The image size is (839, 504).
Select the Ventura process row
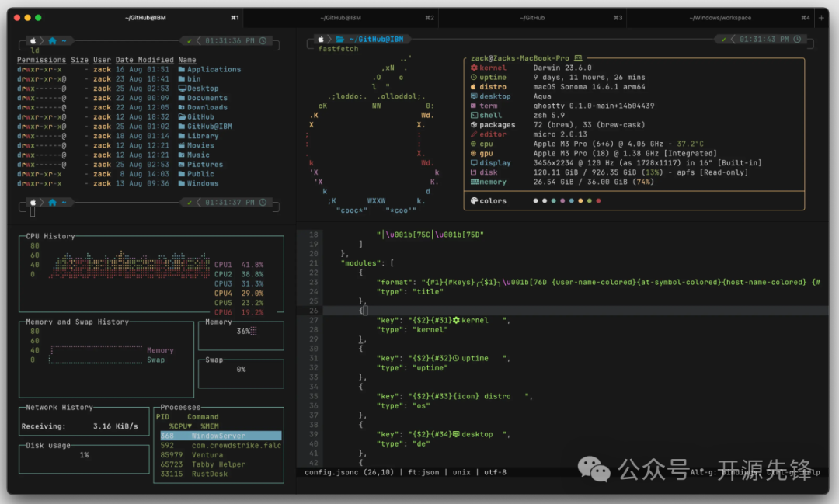[221, 455]
